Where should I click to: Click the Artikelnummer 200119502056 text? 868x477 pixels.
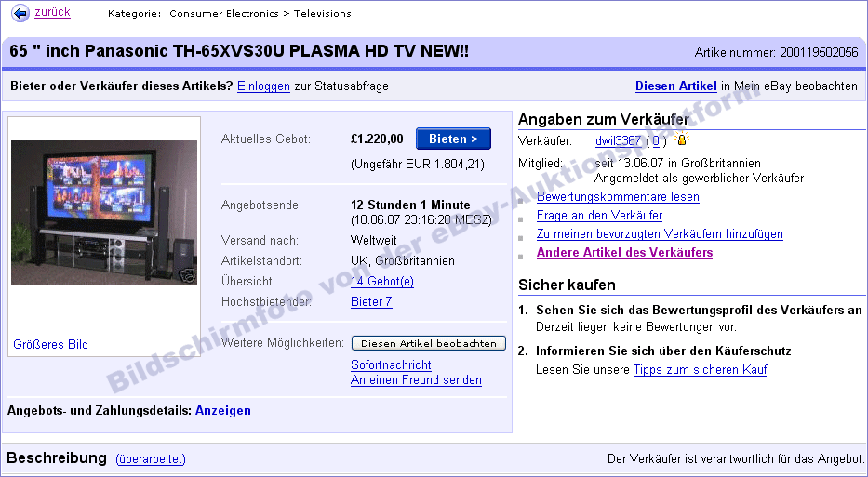(x=776, y=53)
